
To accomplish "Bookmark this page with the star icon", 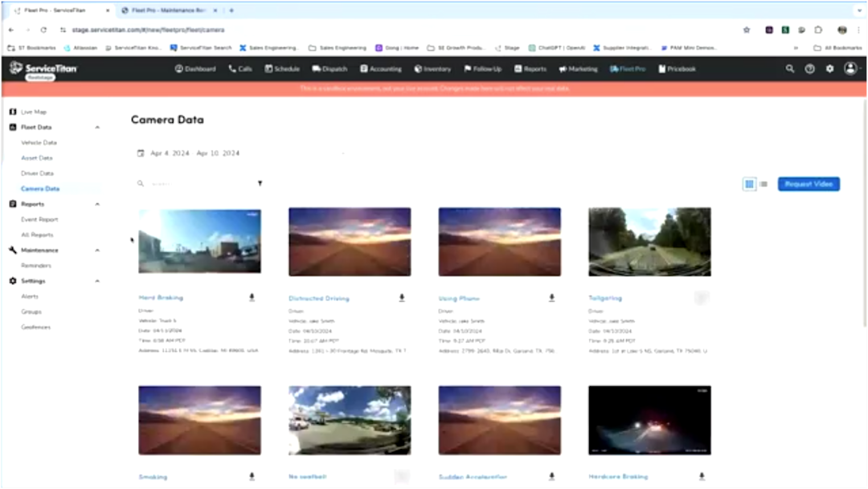I will [746, 30].
